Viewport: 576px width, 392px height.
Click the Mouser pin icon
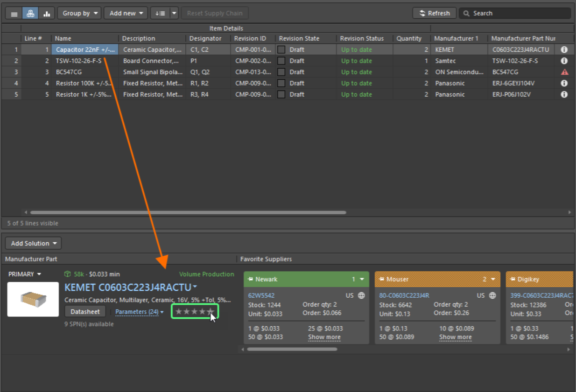[x=382, y=279]
